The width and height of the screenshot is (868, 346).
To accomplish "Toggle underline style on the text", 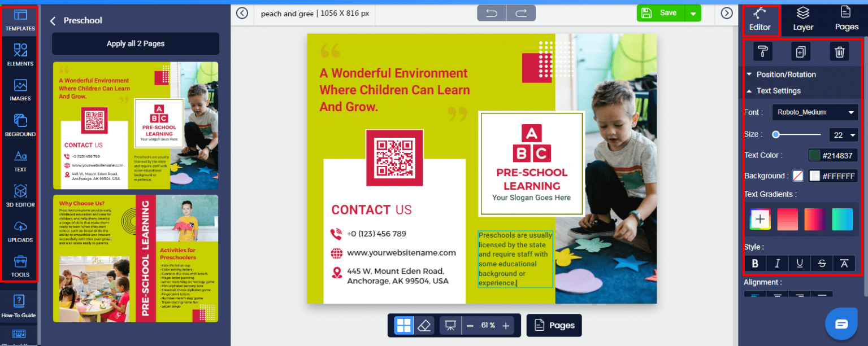I will click(800, 263).
